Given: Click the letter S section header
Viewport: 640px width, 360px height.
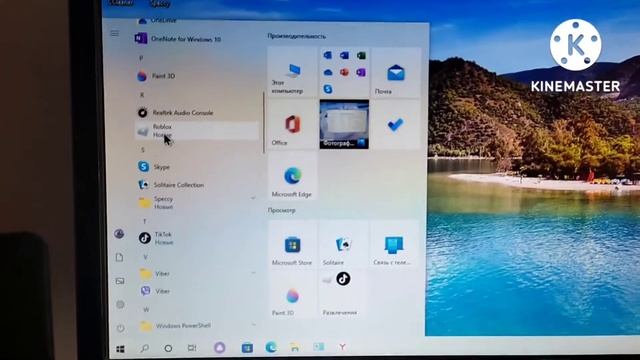Looking at the screenshot, I should pyautogui.click(x=142, y=149).
